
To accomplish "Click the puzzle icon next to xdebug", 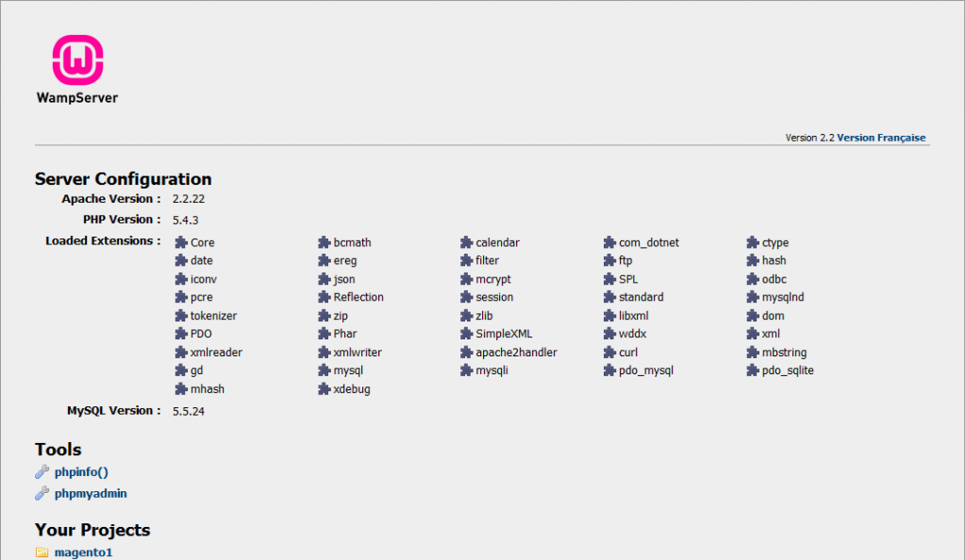I will click(325, 389).
